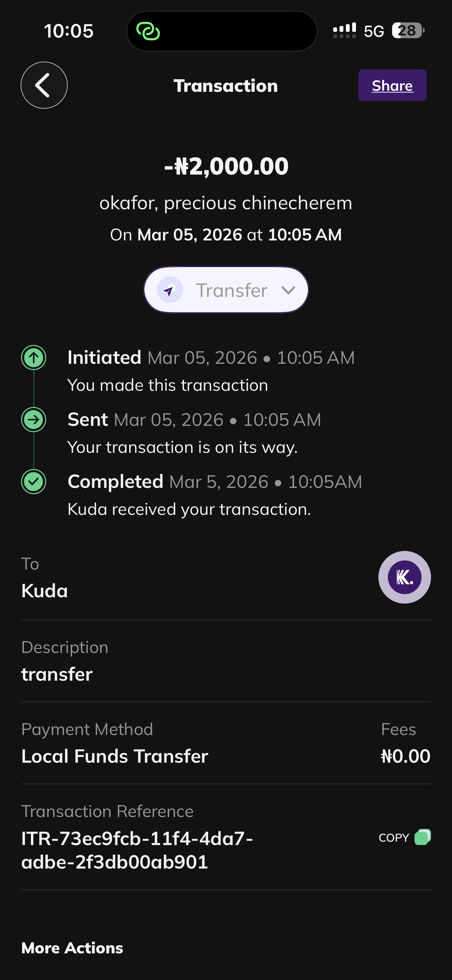Tap the Kuda recipient name row
The width and height of the screenshot is (452, 980).
tap(44, 591)
